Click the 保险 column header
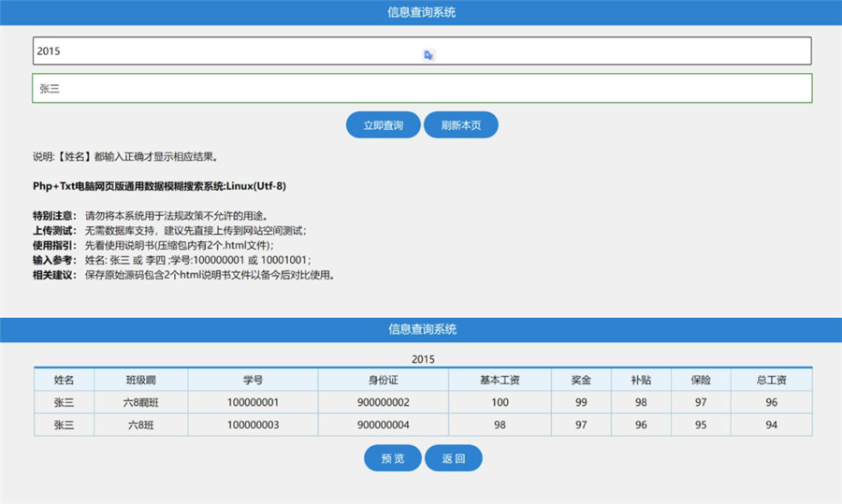This screenshot has height=504, width=842. 701,380
